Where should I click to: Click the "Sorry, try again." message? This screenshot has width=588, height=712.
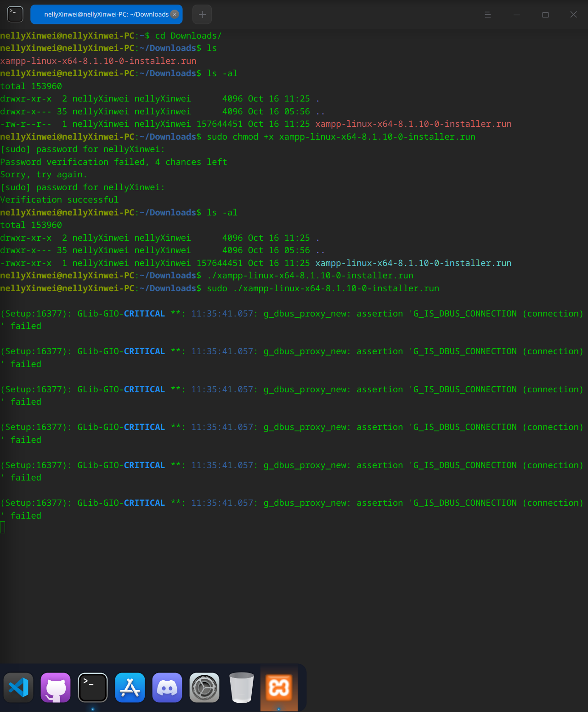pos(43,175)
